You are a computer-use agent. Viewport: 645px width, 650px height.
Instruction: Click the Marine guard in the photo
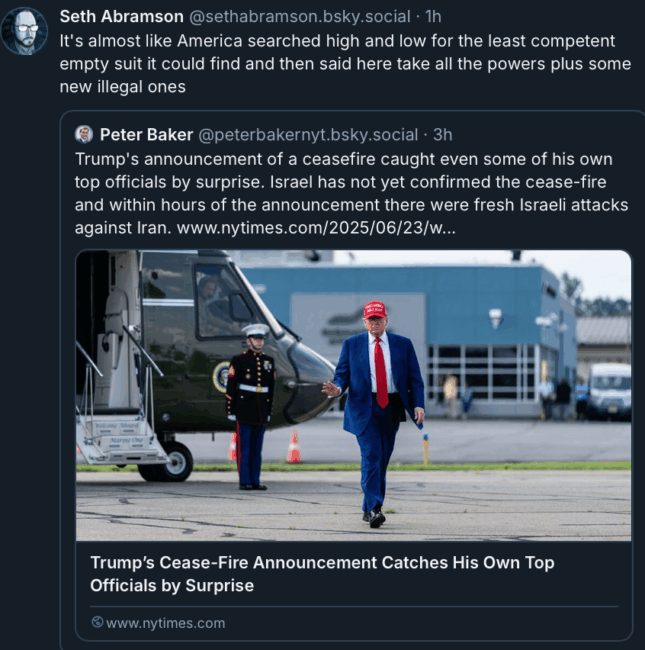point(251,406)
